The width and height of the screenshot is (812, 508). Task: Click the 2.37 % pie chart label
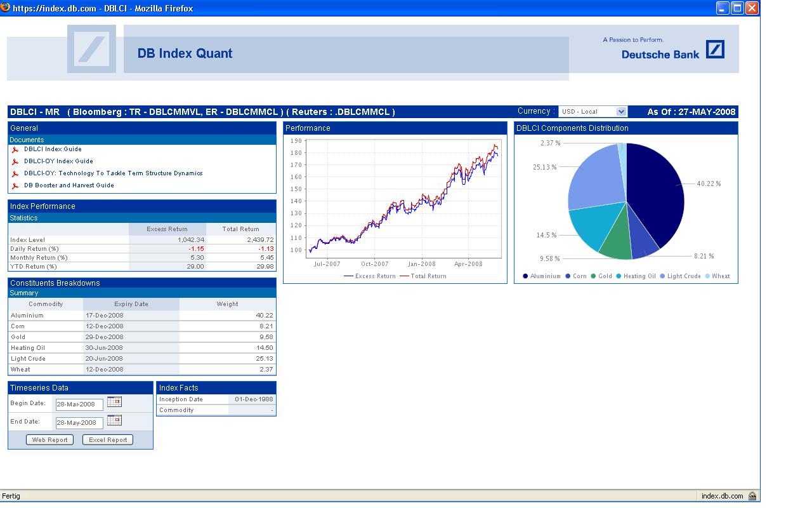point(551,144)
